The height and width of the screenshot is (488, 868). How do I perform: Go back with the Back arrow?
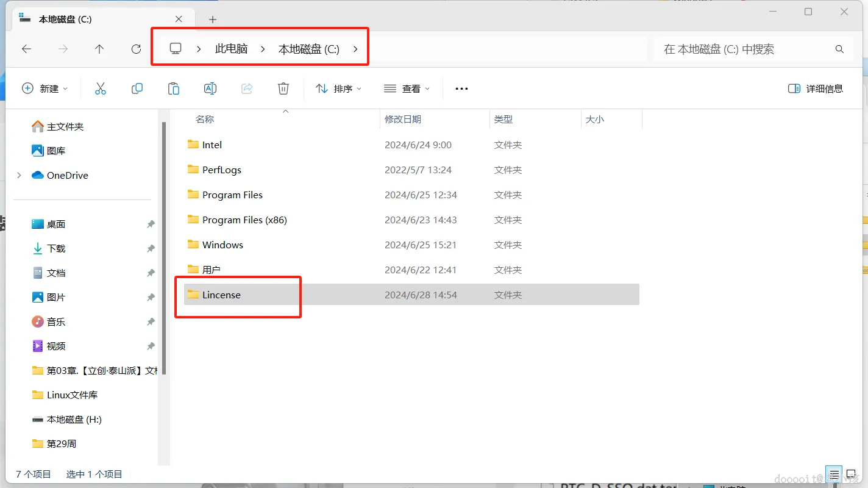tap(26, 49)
